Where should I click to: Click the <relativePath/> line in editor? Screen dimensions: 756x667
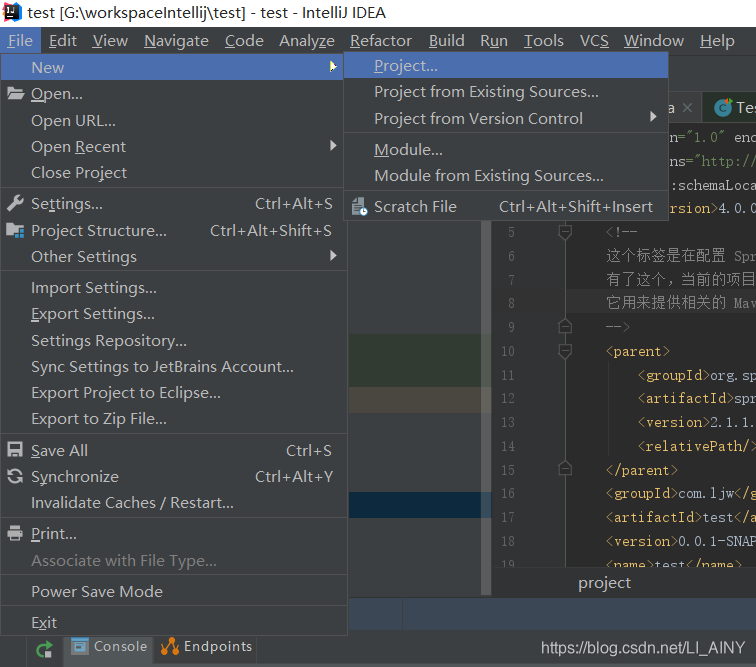click(697, 446)
